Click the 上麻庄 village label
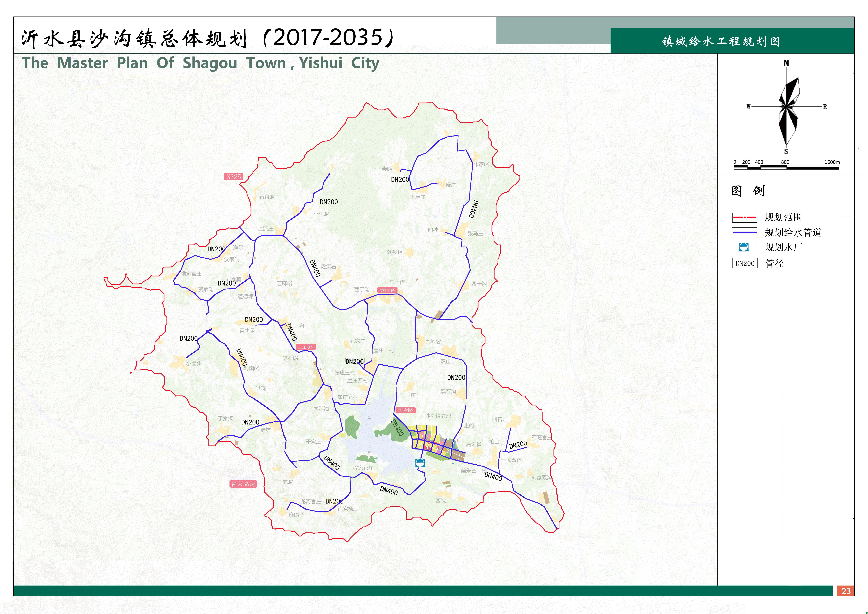Screen dimensions: 868x614 418,197
